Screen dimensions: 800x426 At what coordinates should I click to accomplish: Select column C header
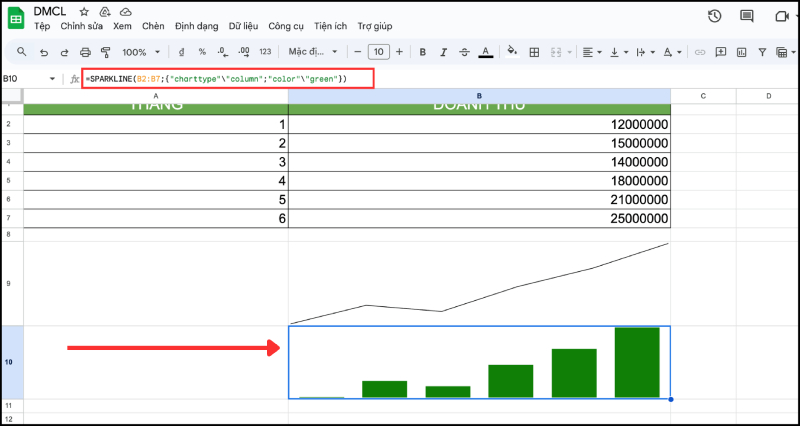[703, 96]
